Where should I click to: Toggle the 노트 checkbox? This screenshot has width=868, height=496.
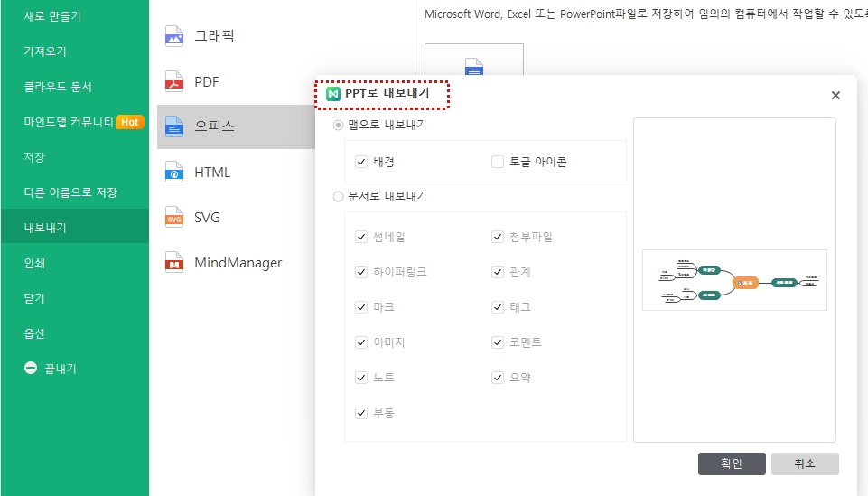click(x=361, y=378)
